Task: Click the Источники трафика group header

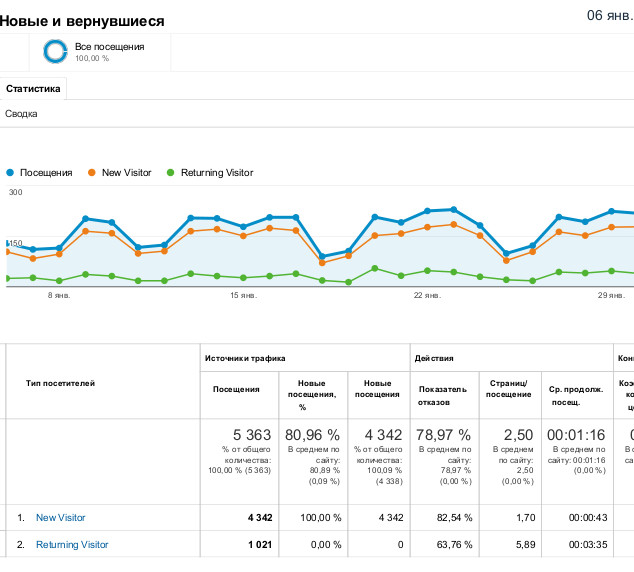Action: click(245, 358)
